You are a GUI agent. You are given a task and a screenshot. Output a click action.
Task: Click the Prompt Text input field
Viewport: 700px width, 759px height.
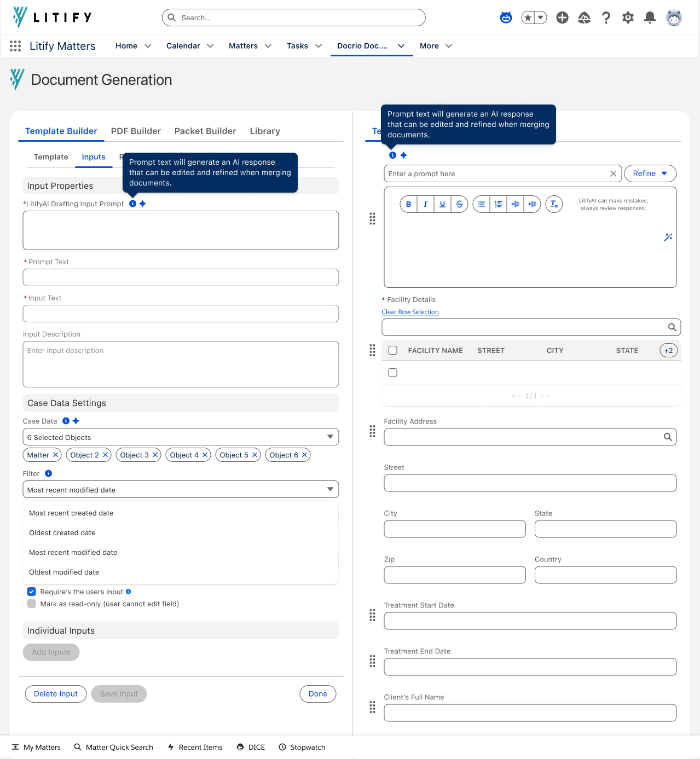tap(181, 277)
